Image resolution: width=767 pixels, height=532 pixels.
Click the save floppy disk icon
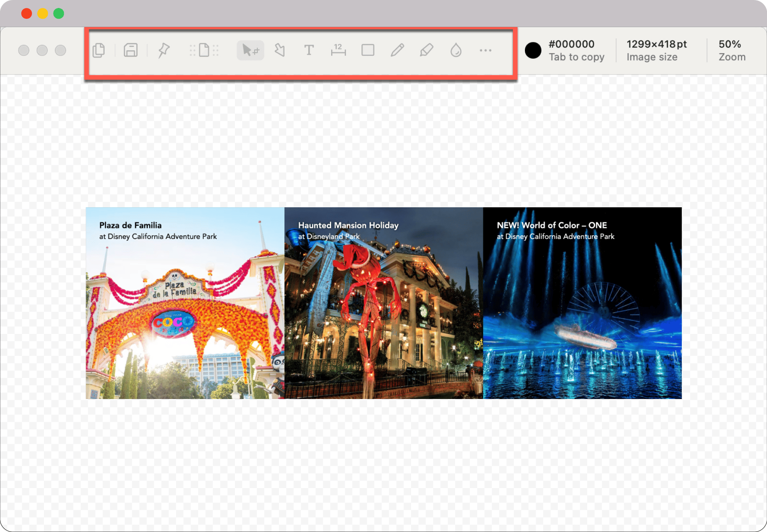click(131, 50)
